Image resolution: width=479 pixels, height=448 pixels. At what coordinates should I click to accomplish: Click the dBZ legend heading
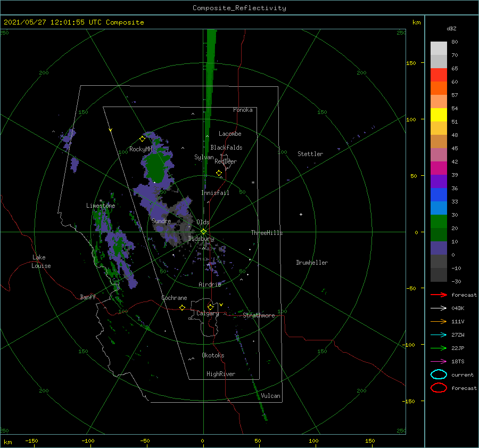[451, 28]
